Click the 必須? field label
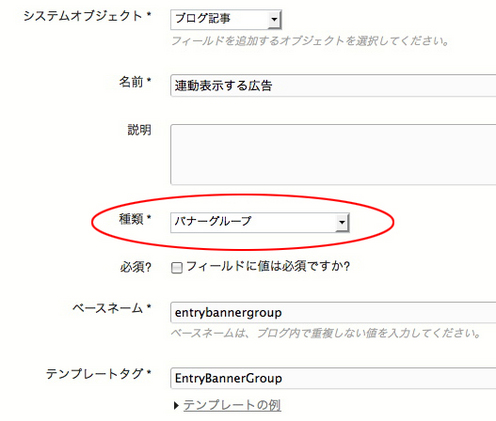The width and height of the screenshot is (496, 421). [136, 267]
